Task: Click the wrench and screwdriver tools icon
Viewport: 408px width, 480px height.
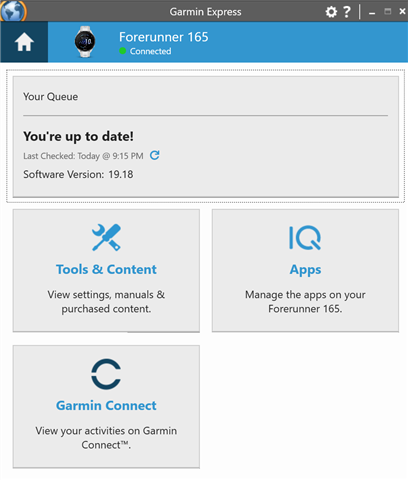Action: 106,237
